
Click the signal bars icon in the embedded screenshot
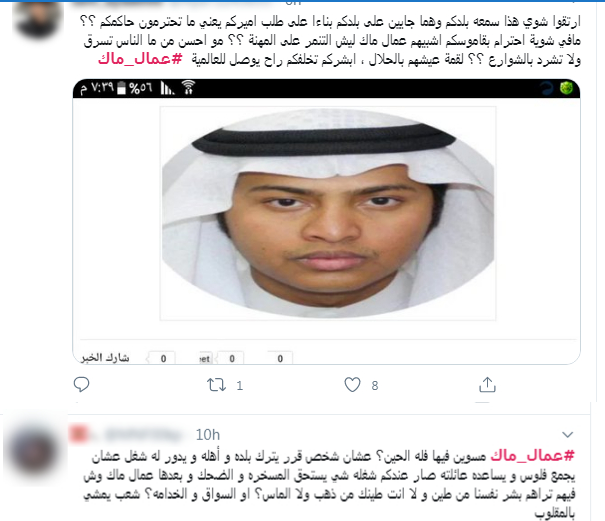[x=167, y=88]
